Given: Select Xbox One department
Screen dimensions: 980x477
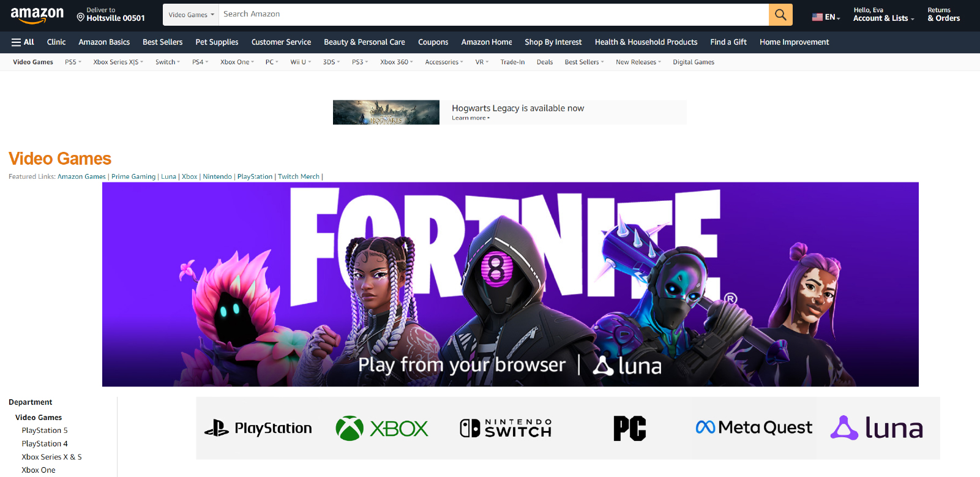Looking at the screenshot, I should [39, 470].
